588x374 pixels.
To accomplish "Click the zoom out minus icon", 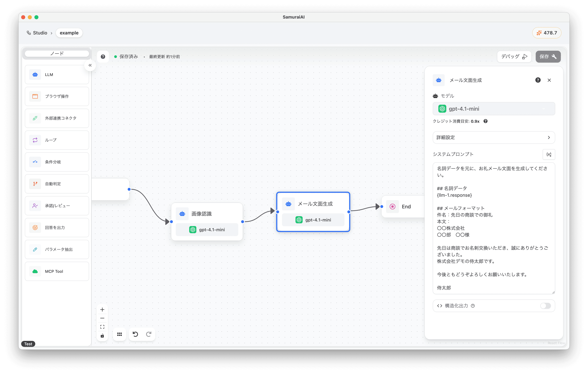I will [x=102, y=318].
